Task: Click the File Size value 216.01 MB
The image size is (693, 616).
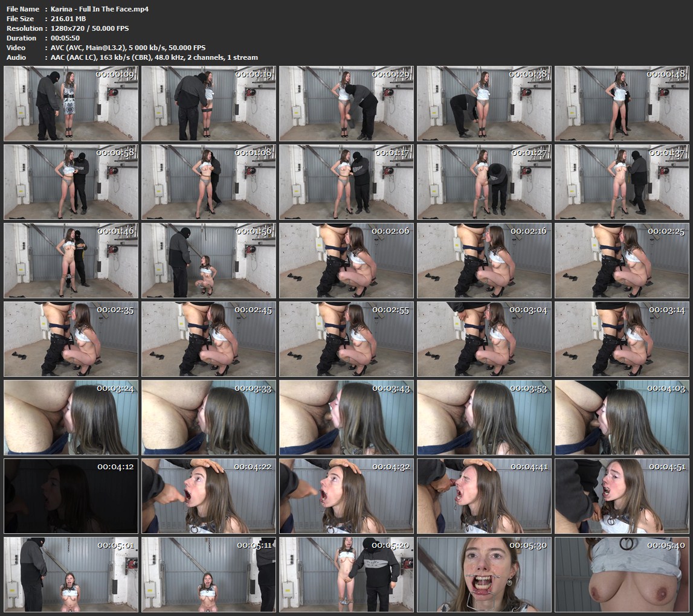Action: [68, 19]
